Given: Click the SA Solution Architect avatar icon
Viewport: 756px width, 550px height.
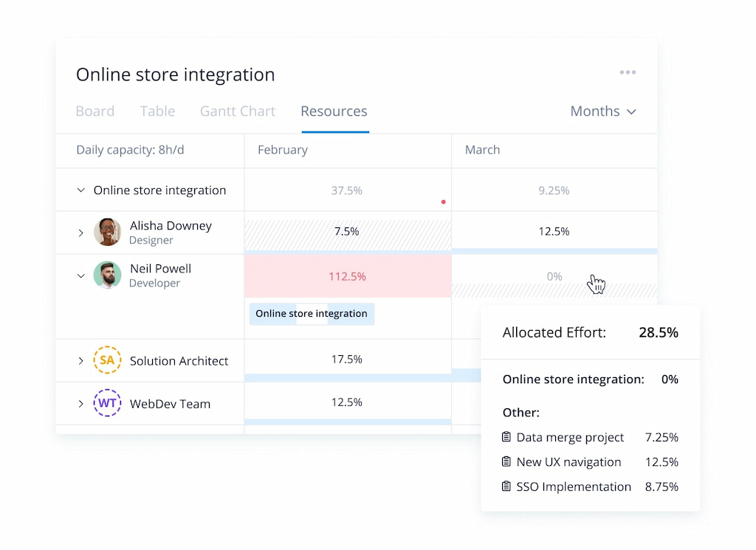Looking at the screenshot, I should (107, 360).
